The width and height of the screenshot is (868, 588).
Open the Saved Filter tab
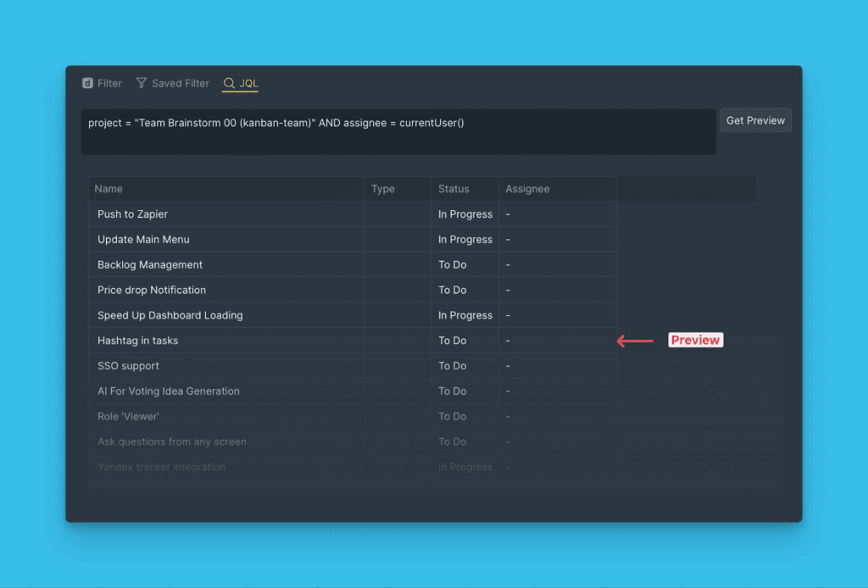tap(180, 83)
